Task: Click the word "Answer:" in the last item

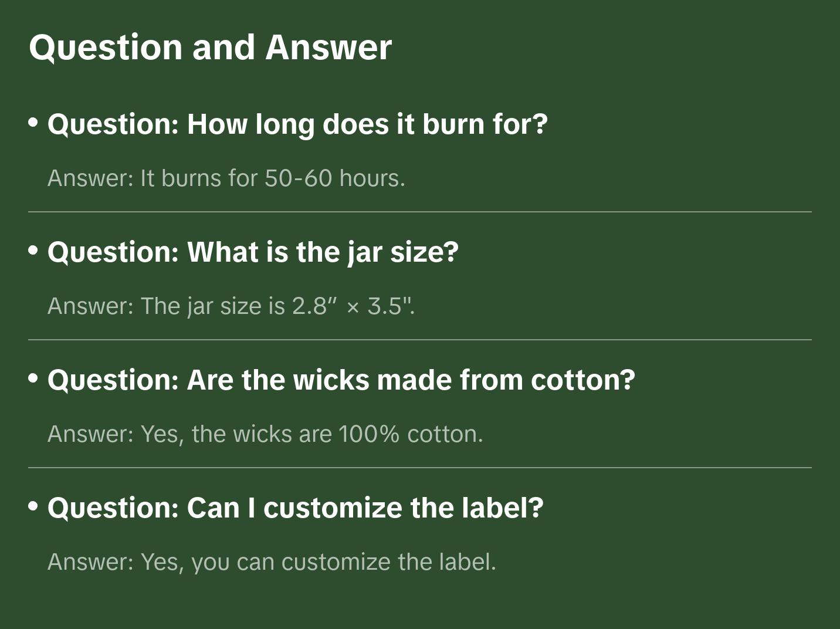Action: 91,562
